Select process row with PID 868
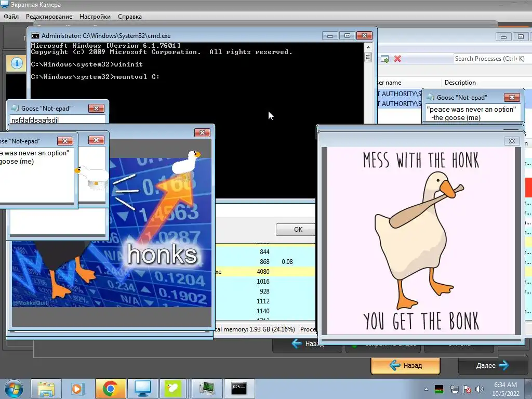This screenshot has width=532, height=399. point(265,262)
